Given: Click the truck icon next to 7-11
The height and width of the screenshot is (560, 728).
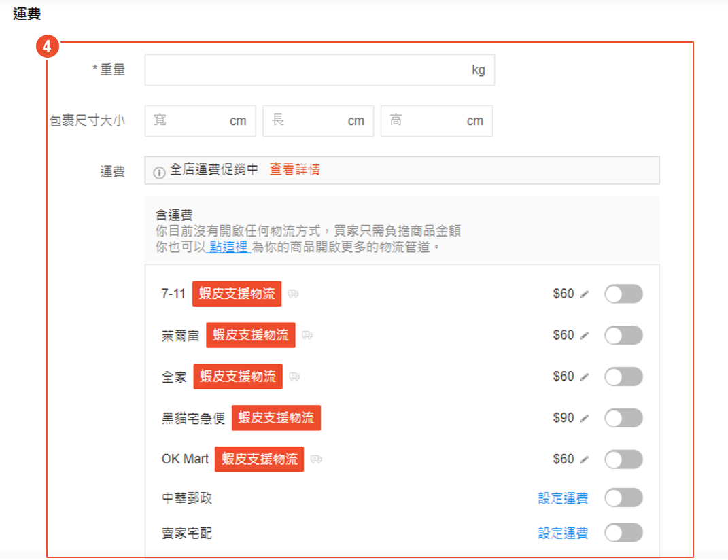Looking at the screenshot, I should coord(294,294).
